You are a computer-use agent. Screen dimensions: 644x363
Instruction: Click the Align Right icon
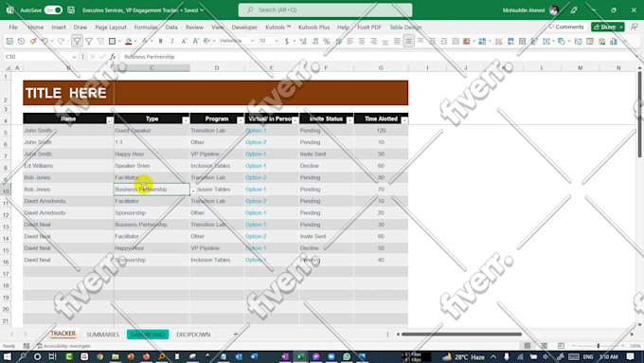click(x=373, y=41)
